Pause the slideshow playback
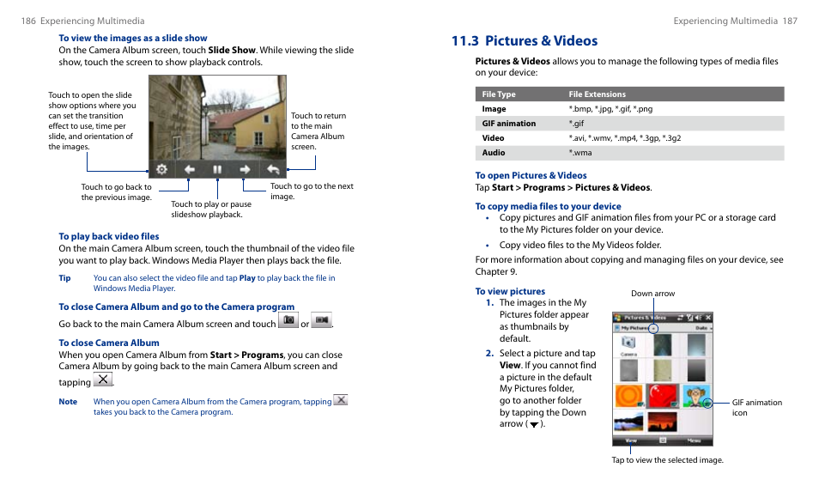This screenshot has width=819, height=504. point(217,169)
